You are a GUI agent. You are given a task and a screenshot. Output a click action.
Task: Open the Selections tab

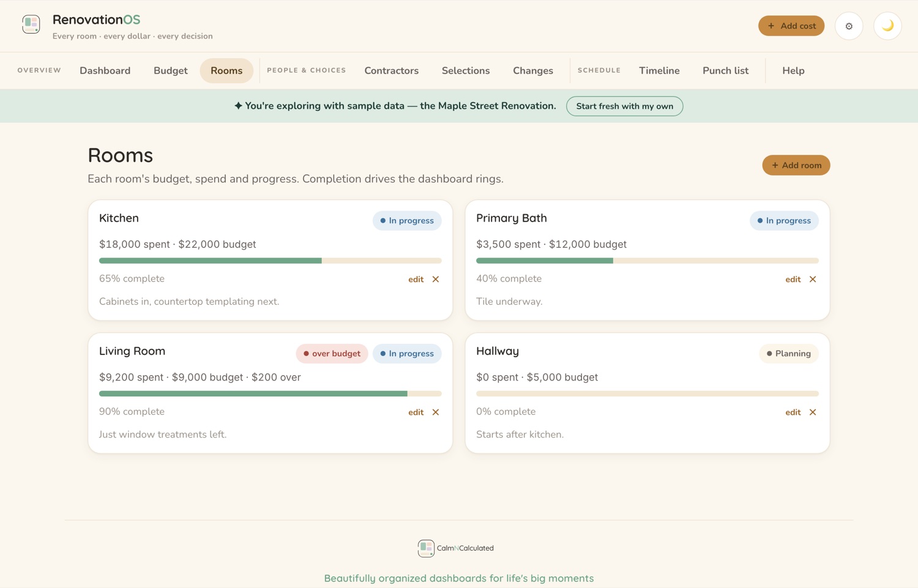[x=466, y=70]
